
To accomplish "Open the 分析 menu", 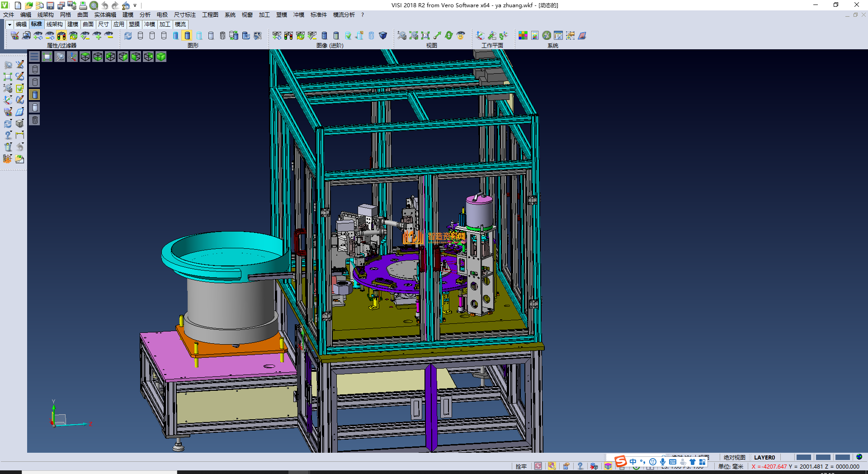I will 145,15.
